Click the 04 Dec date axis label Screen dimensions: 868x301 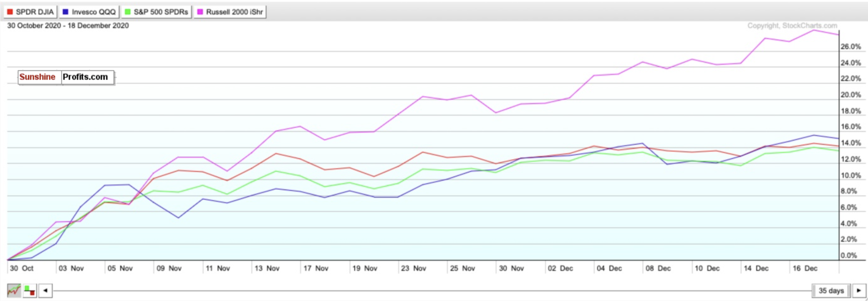(609, 268)
